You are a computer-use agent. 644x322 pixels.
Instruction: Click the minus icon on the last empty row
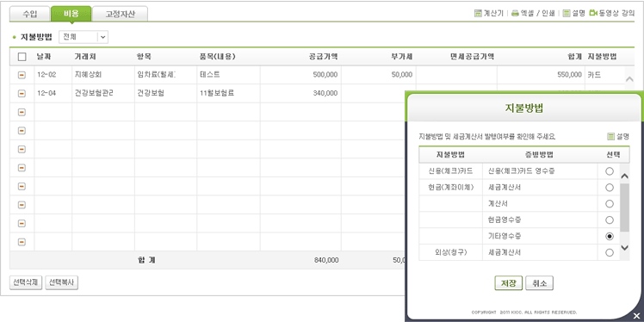[x=22, y=242]
